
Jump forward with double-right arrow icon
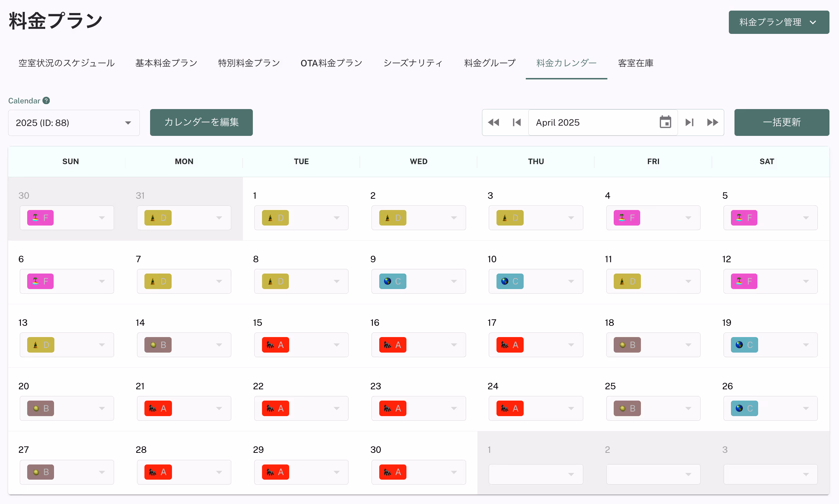click(x=713, y=122)
